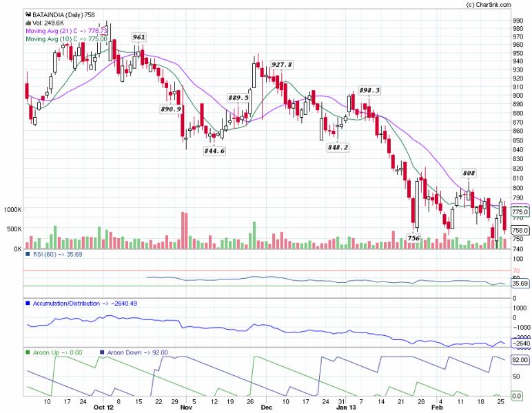Select the BATAINDIA (Daily) 758 title
The width and height of the screenshot is (532, 413).
(63, 15)
